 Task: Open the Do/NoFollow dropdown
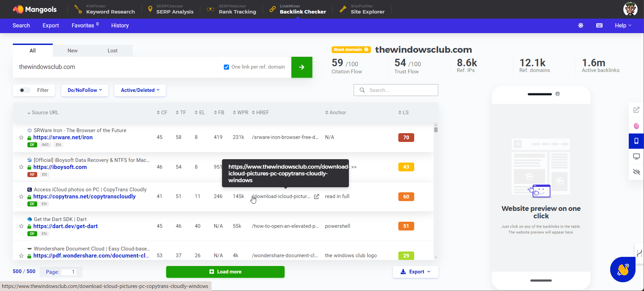pos(85,90)
